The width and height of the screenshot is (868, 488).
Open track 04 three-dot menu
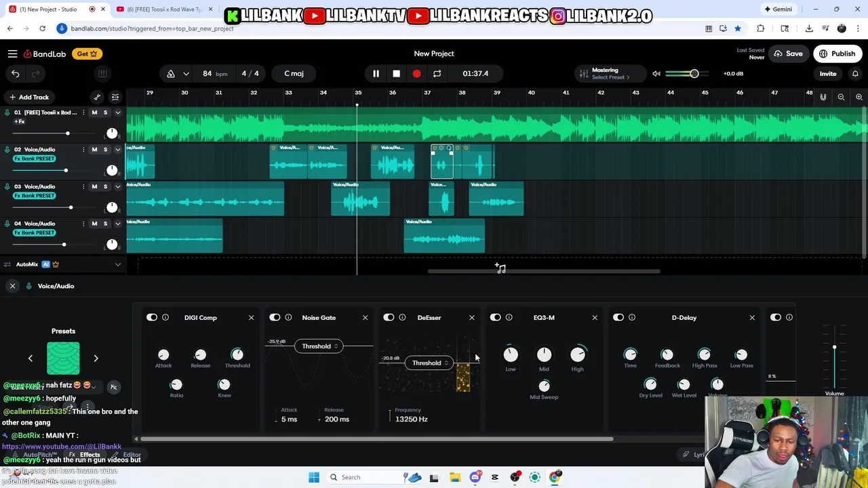[83, 223]
